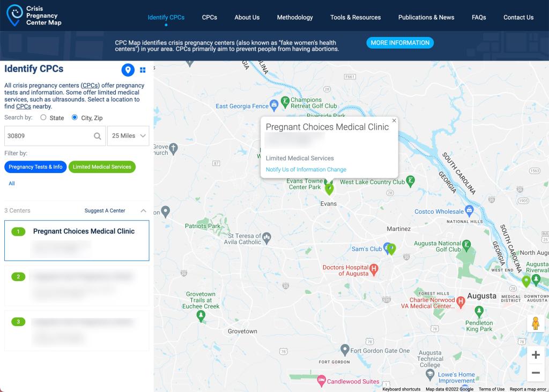Screen dimensions: 549x392
Task: Zoom out on the map
Action: pos(535,373)
